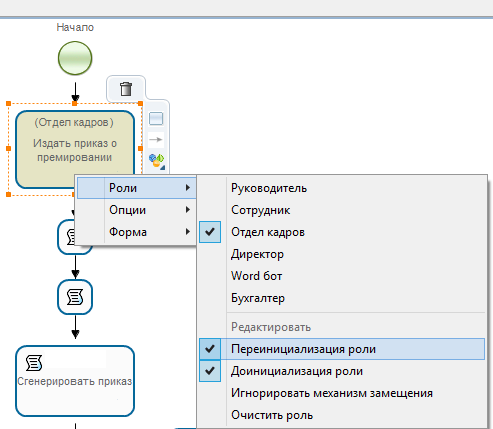Delete element using trash can icon
Viewport: 493px width, 429px height.
tap(126, 89)
